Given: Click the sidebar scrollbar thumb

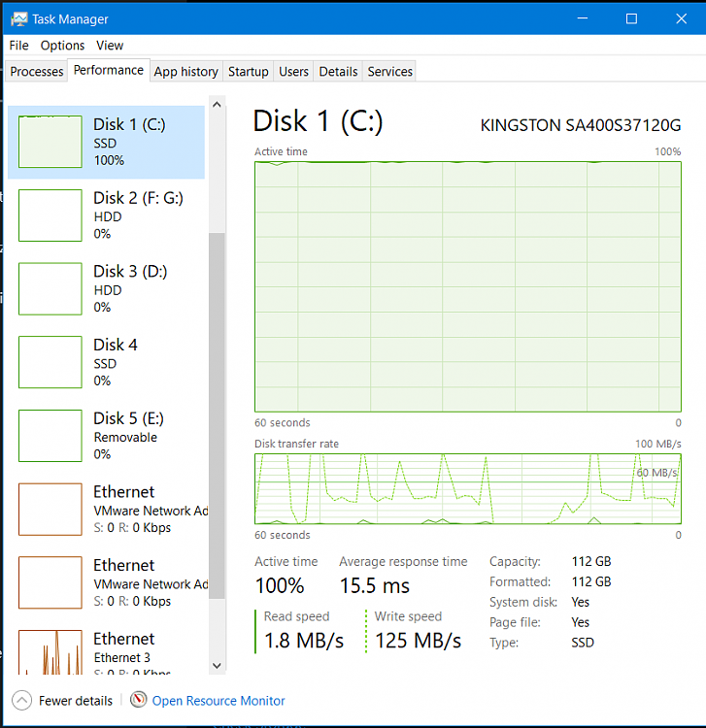Looking at the screenshot, I should 217,415.
